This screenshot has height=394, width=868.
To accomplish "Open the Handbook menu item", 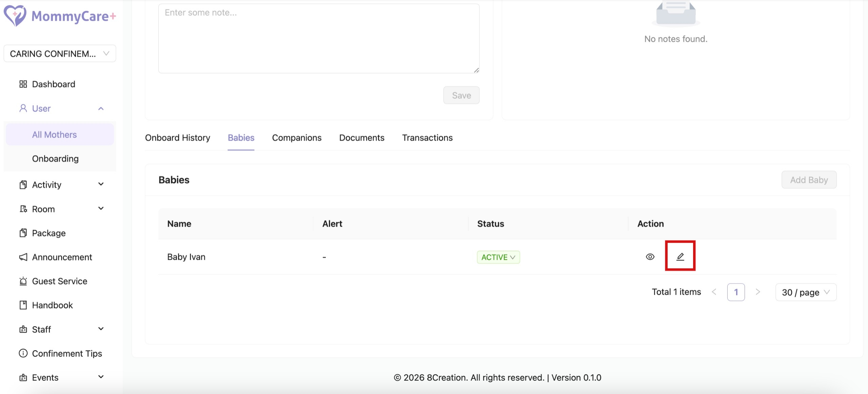I will coord(52,305).
